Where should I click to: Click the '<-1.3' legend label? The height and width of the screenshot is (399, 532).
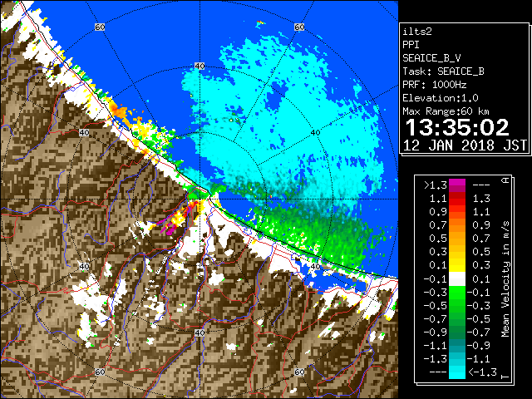coord(482,372)
